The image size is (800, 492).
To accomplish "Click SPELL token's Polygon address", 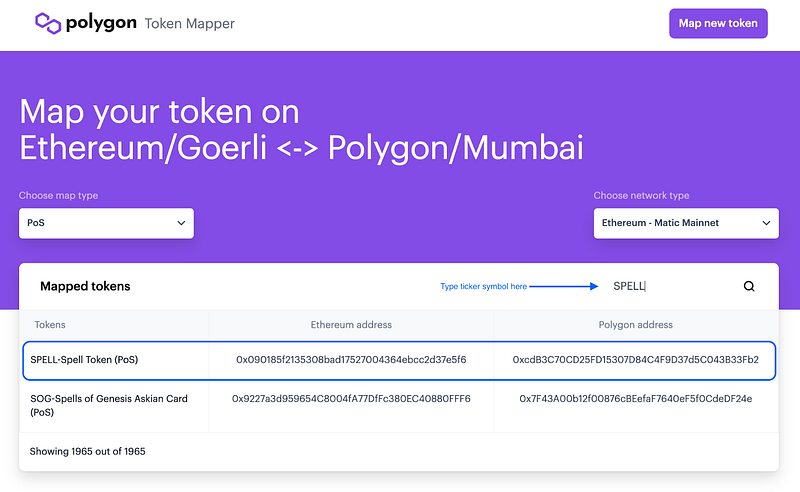I will 635,360.
